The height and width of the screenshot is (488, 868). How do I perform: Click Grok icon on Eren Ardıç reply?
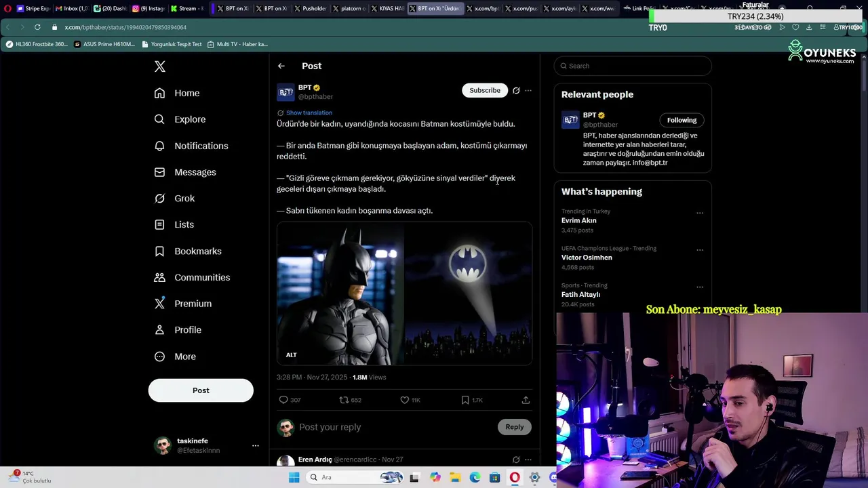pos(516,460)
